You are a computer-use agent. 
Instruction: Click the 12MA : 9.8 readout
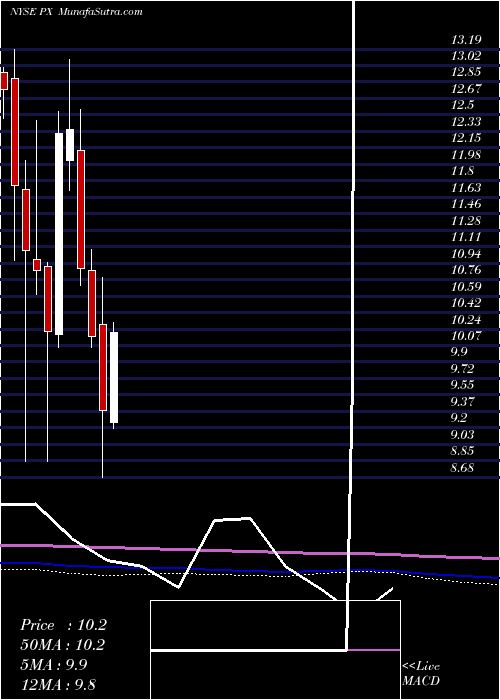[x=58, y=685]
